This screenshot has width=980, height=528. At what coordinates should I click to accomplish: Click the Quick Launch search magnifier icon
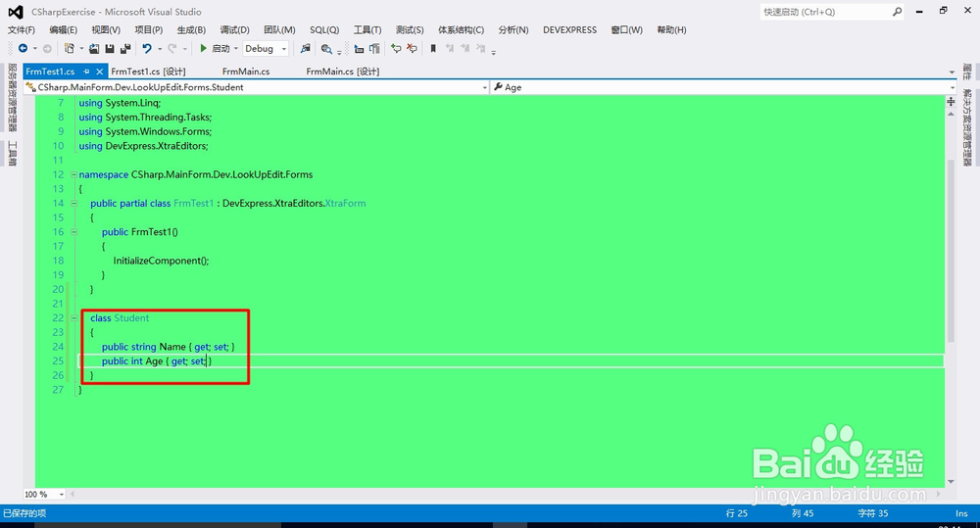click(x=898, y=11)
